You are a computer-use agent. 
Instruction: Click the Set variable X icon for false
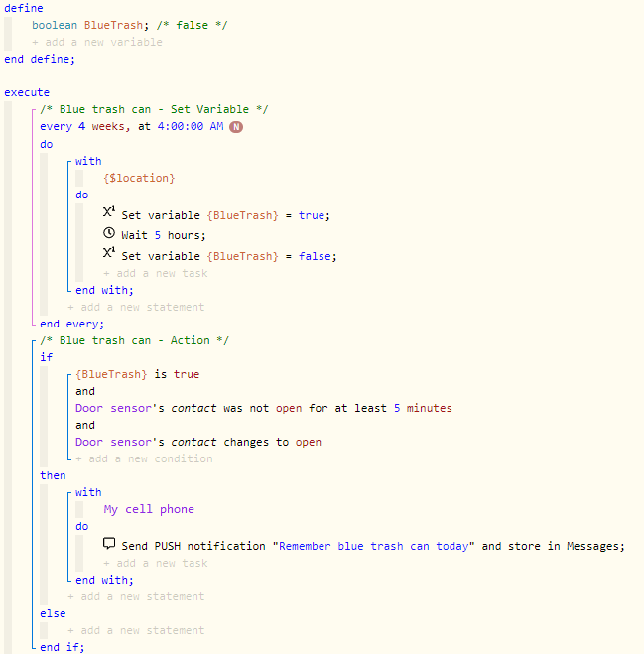[109, 253]
